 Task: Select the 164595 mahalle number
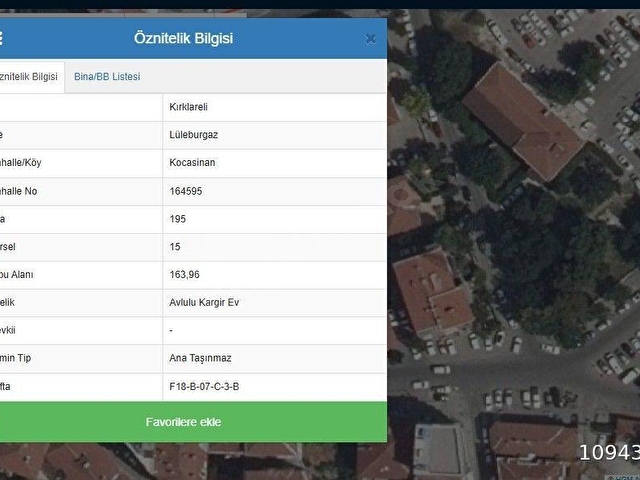tap(186, 191)
